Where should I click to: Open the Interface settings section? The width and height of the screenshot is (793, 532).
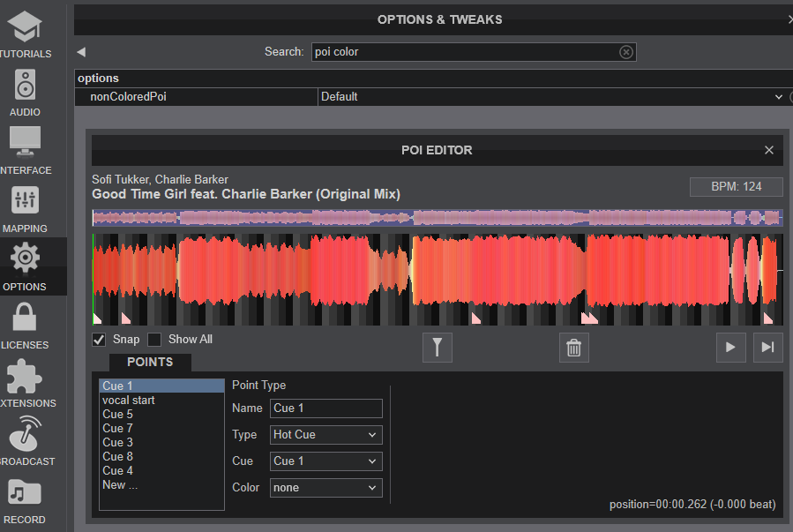point(26,151)
